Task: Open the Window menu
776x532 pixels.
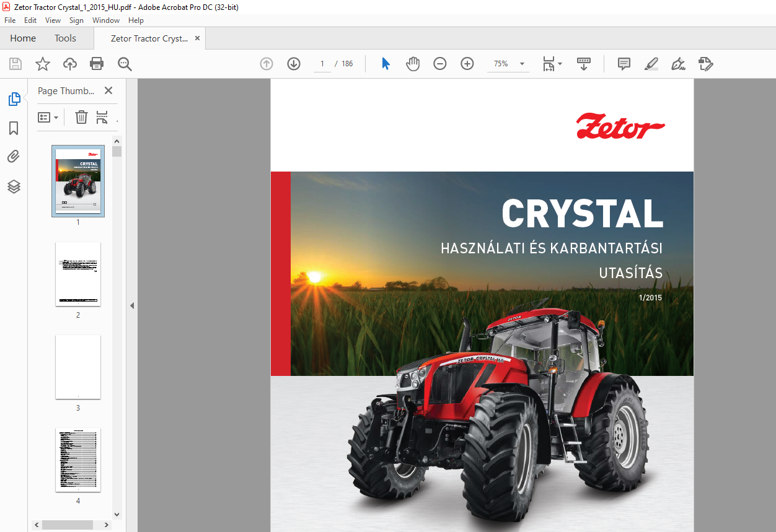Action: (106, 20)
